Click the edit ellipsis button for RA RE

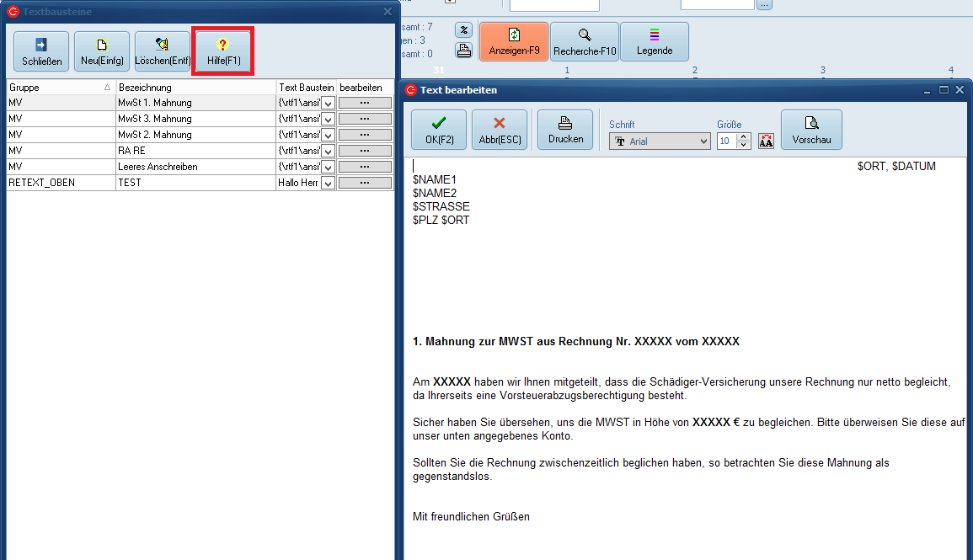coord(365,151)
